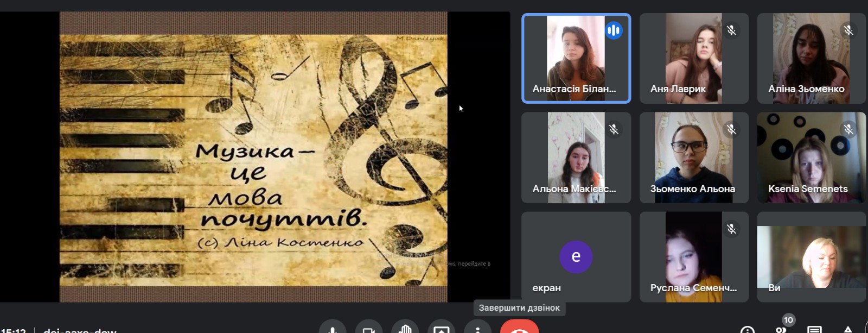Show the participants list with 10 badge

(782, 328)
